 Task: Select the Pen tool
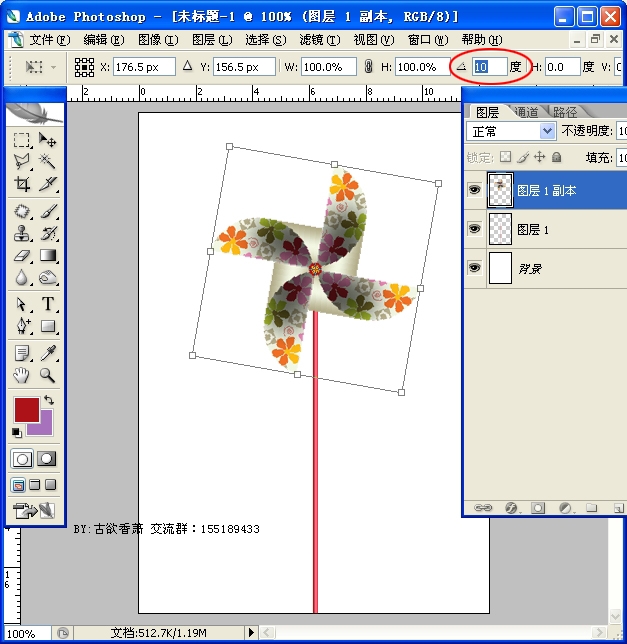coord(22,326)
